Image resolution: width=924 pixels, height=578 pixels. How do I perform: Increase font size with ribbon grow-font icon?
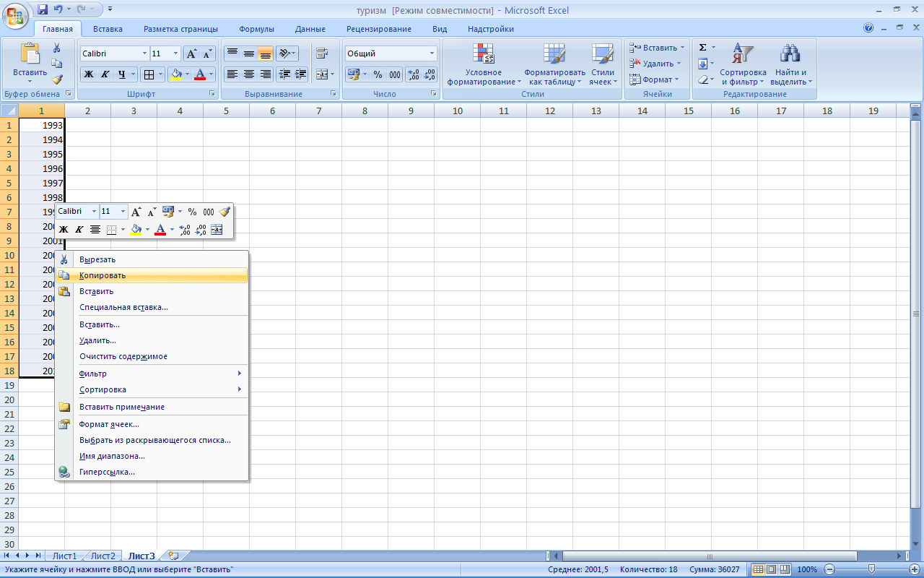click(191, 53)
